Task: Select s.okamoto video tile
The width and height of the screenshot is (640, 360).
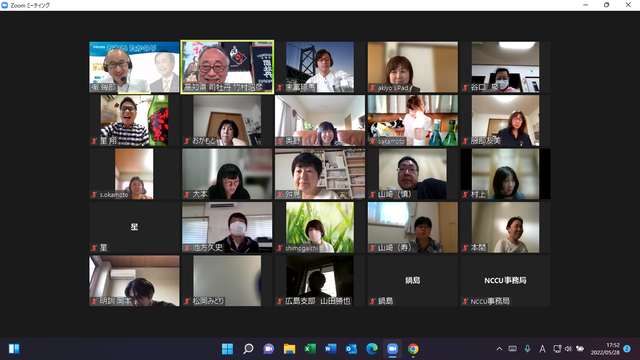Action: coord(134,174)
